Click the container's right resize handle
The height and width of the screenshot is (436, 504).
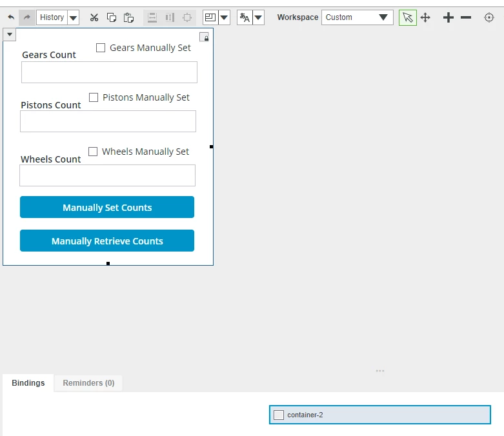211,147
